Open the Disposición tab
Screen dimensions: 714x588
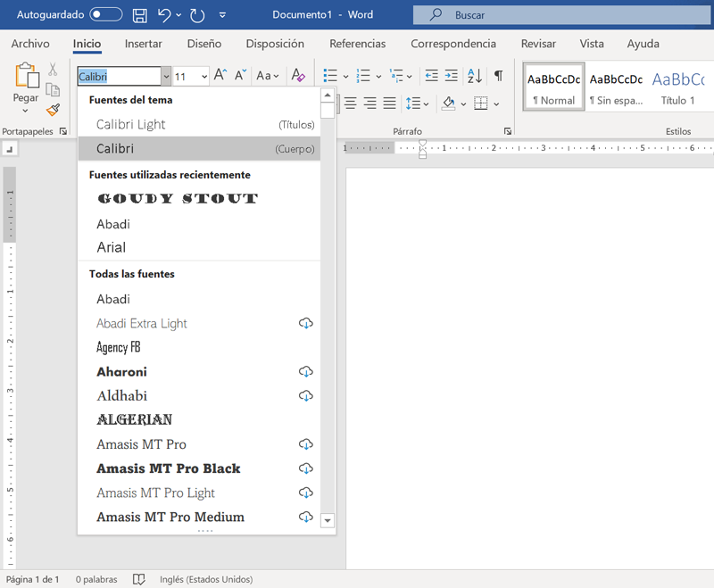(x=275, y=44)
